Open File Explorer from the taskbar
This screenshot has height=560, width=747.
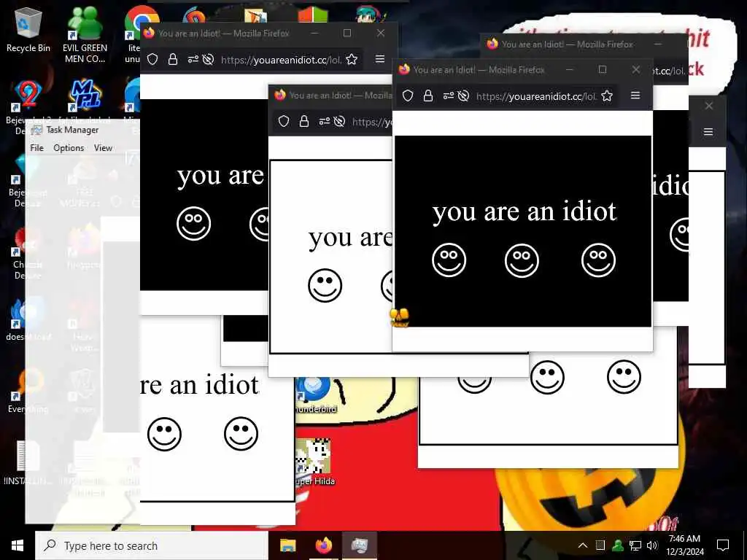click(x=287, y=545)
